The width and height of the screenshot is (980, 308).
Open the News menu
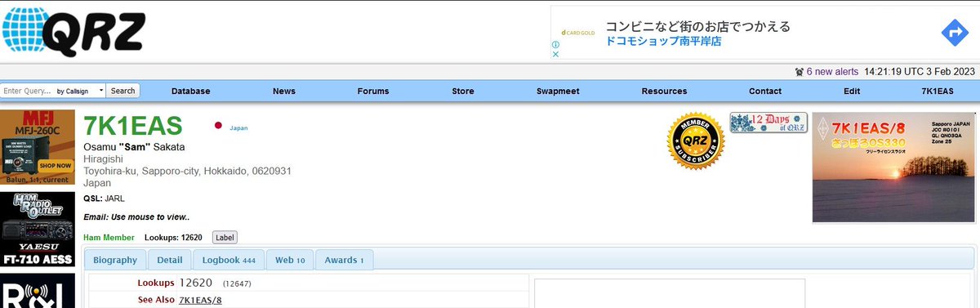pyautogui.click(x=284, y=91)
